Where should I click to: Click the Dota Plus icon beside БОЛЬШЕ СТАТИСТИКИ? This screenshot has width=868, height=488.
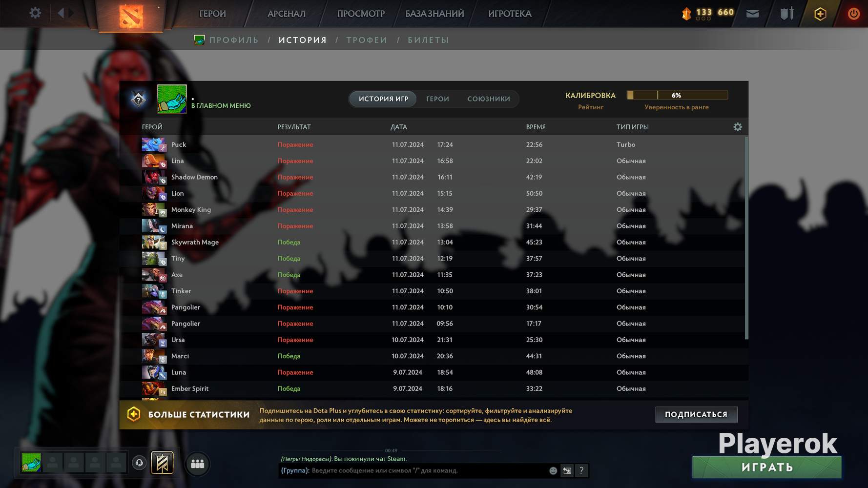(x=134, y=414)
